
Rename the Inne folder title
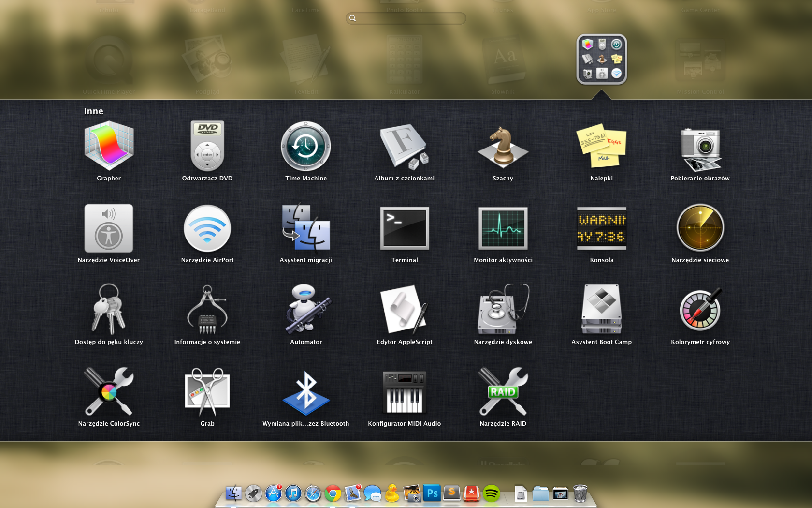pos(93,111)
